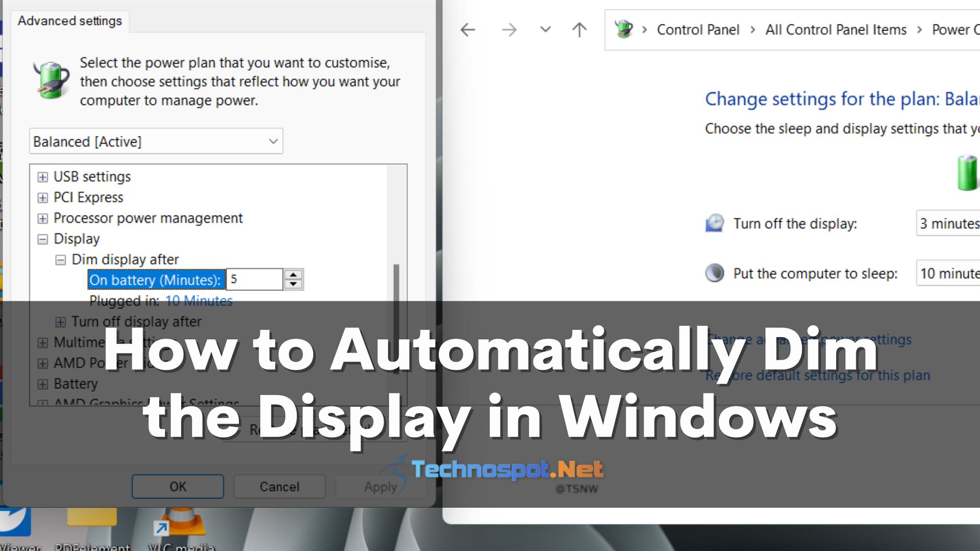Click OK to apply advanced settings
The height and width of the screenshot is (551, 980).
point(178,486)
